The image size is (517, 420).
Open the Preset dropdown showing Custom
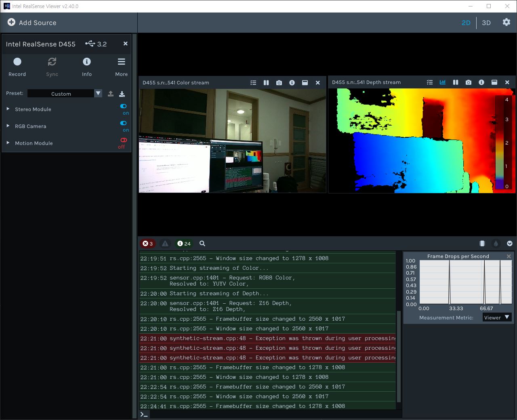65,93
